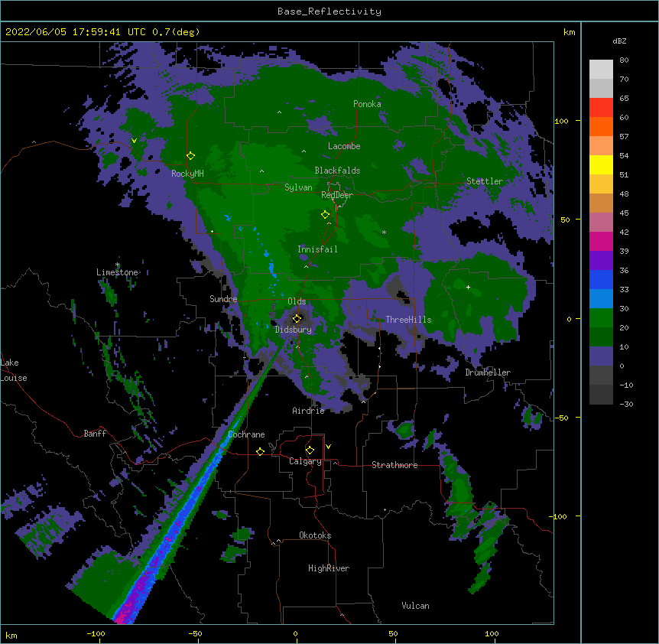Select the red legend band below 65 dBZ
The width and height of the screenshot is (659, 644).
(601, 108)
